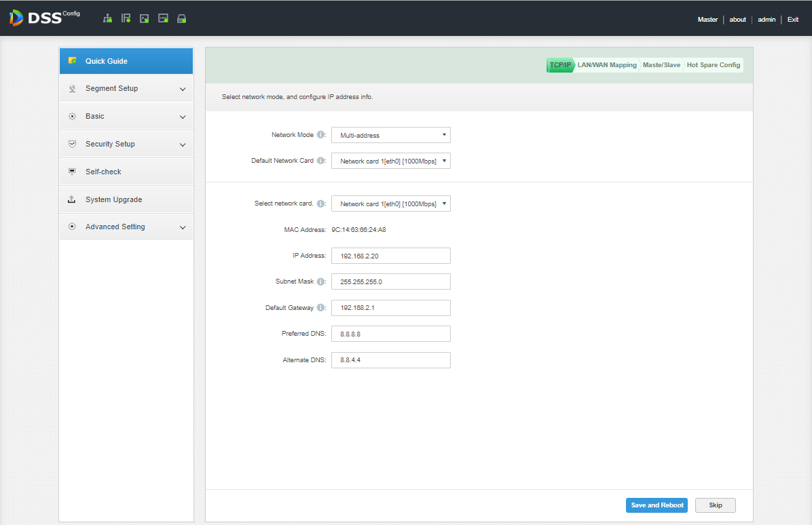
Task: Open the System Upgrade page
Action: point(113,200)
